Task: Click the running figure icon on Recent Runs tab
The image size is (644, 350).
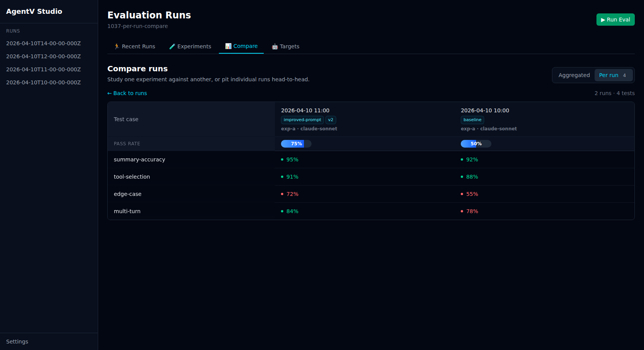Action: [117, 46]
